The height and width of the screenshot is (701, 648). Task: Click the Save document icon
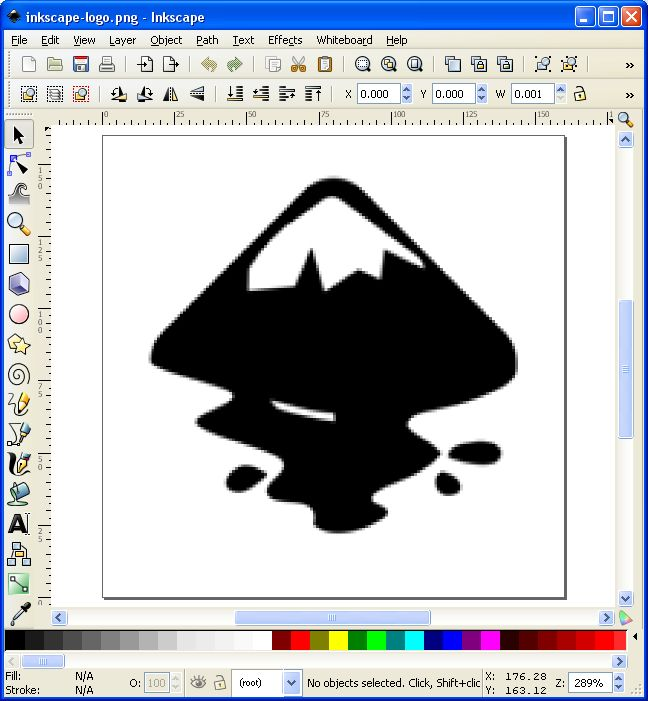pos(81,65)
